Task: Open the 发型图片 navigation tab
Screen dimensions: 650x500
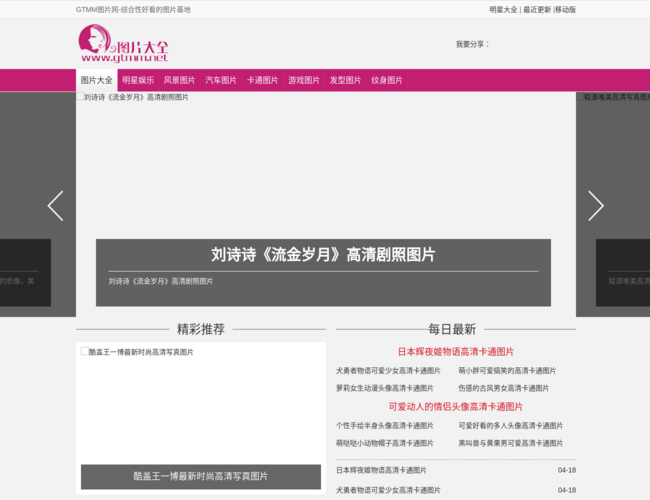Action: click(x=345, y=80)
